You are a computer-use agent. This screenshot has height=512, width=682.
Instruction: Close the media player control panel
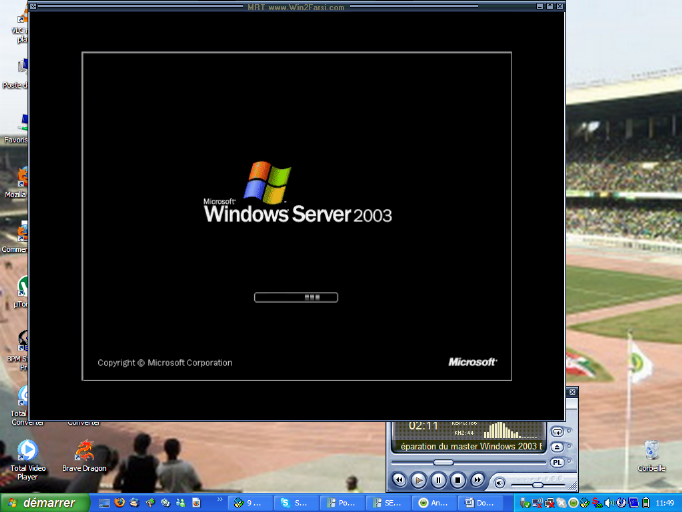pyautogui.click(x=572, y=392)
